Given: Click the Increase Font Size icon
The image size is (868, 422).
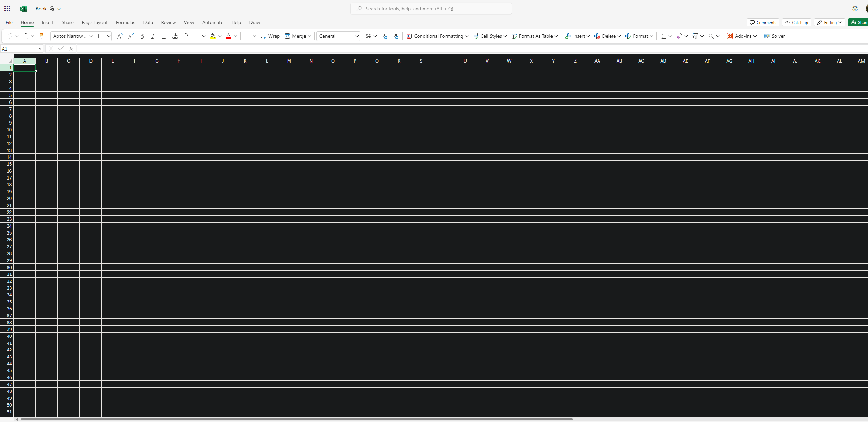Looking at the screenshot, I should (119, 36).
